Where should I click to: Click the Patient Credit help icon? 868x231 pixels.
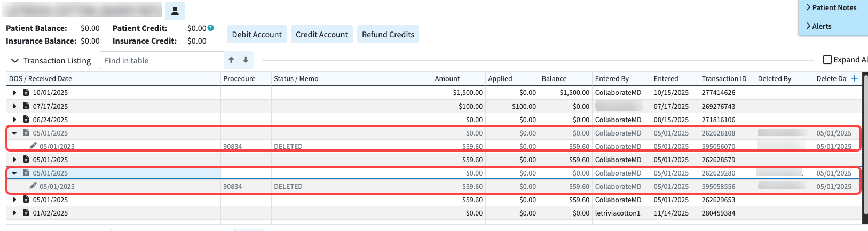210,28
